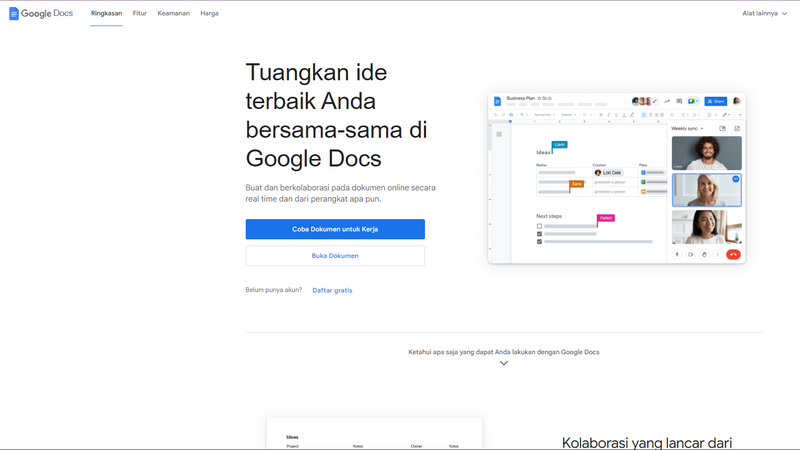Image resolution: width=800 pixels, height=450 pixels.
Task: Click the Google Meet icon in illustration
Action: (692, 101)
